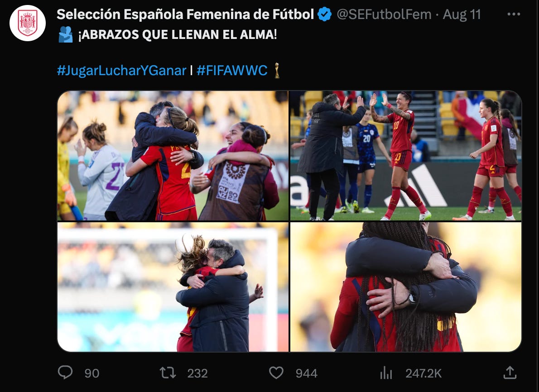Open the three-dot more options menu
Viewport: 539px width, 392px height.
[x=514, y=14]
